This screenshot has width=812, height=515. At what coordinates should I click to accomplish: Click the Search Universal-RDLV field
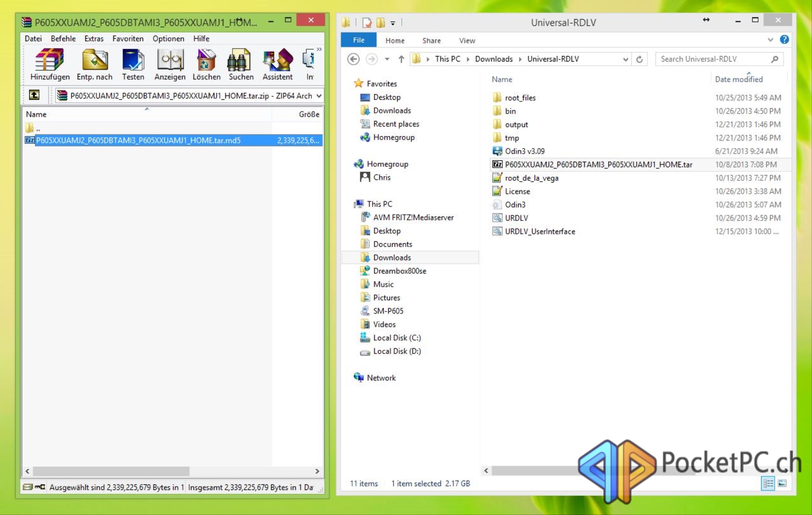pos(719,59)
